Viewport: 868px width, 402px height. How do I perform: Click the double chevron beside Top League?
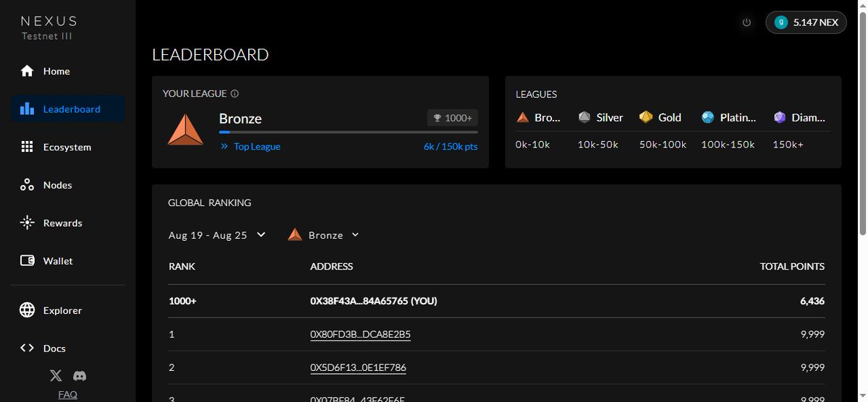[224, 146]
